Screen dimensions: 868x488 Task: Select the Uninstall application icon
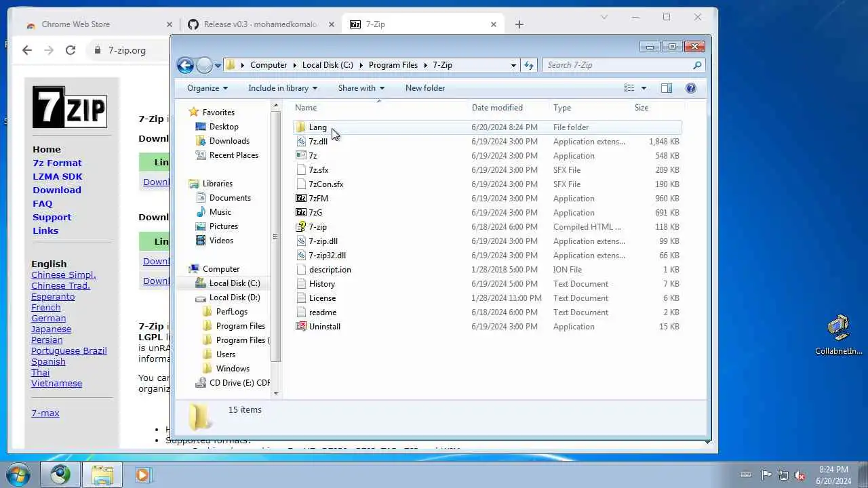pyautogui.click(x=301, y=327)
